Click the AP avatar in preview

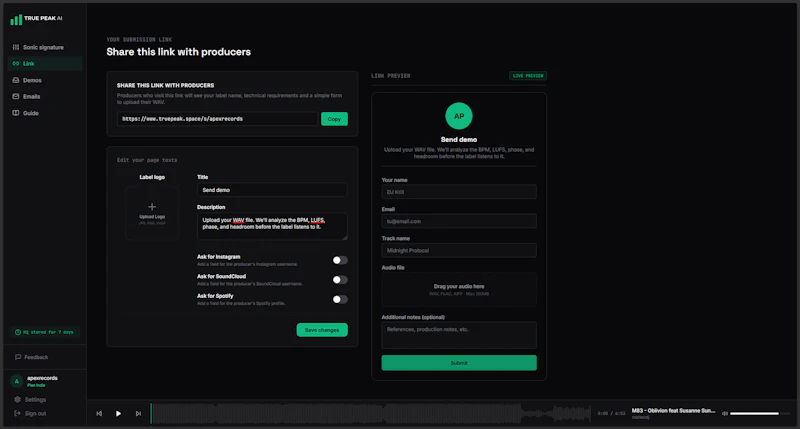pos(459,116)
